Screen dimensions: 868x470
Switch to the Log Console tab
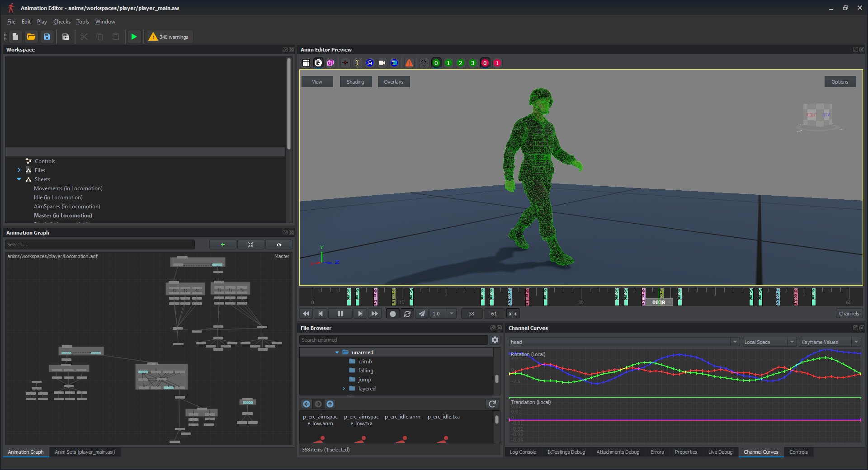[523, 452]
